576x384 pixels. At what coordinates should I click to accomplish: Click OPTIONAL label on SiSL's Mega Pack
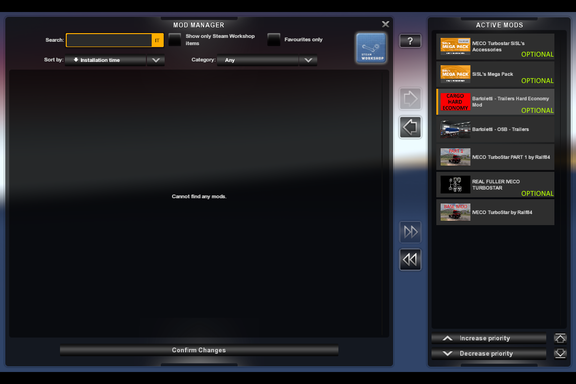(x=537, y=81)
